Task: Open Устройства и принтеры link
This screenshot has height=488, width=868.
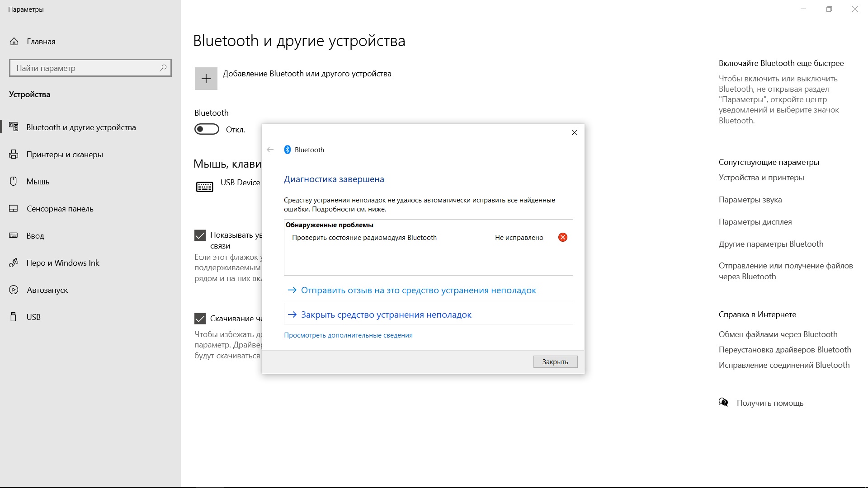Action: [x=761, y=178]
